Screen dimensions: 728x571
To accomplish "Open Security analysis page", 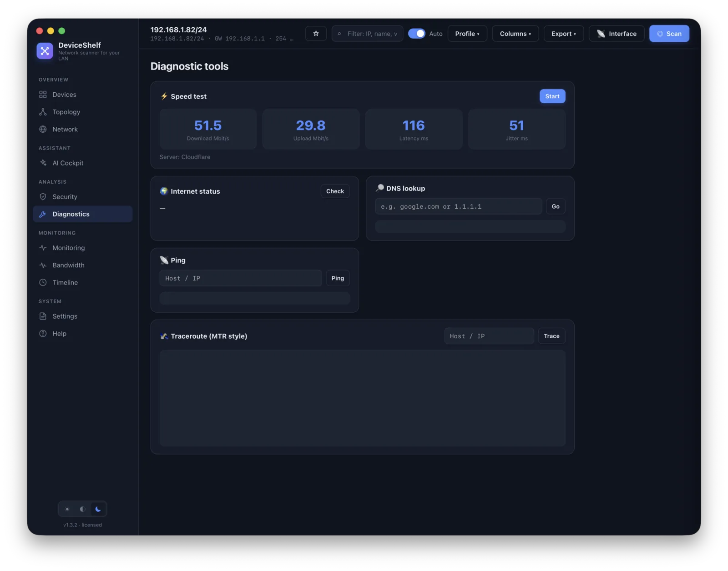I will tap(82, 197).
